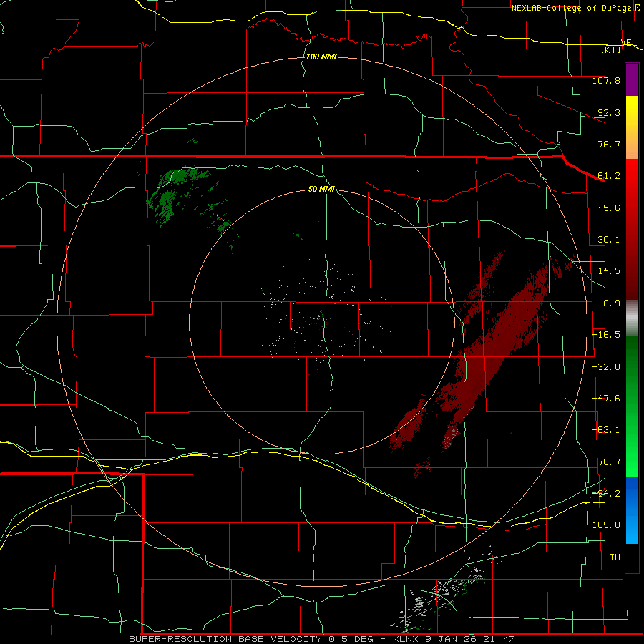Choose the 45.6 scale value
644x644 pixels.
click(609, 208)
